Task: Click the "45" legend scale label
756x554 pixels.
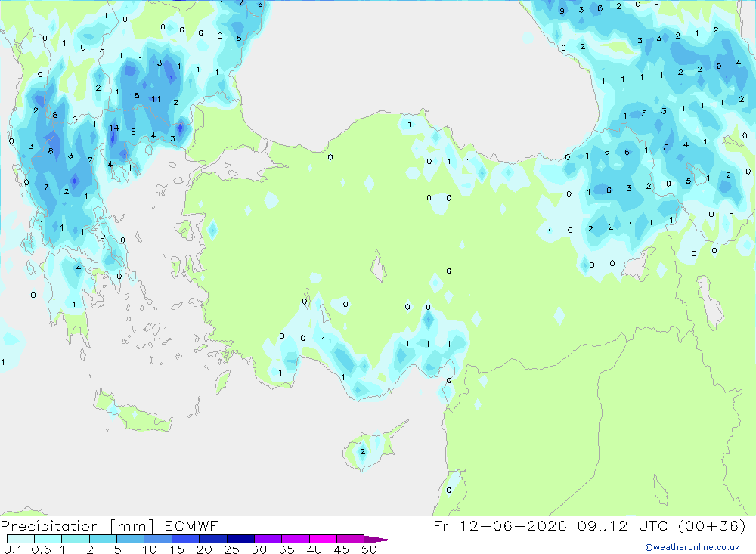Action: [342, 549]
